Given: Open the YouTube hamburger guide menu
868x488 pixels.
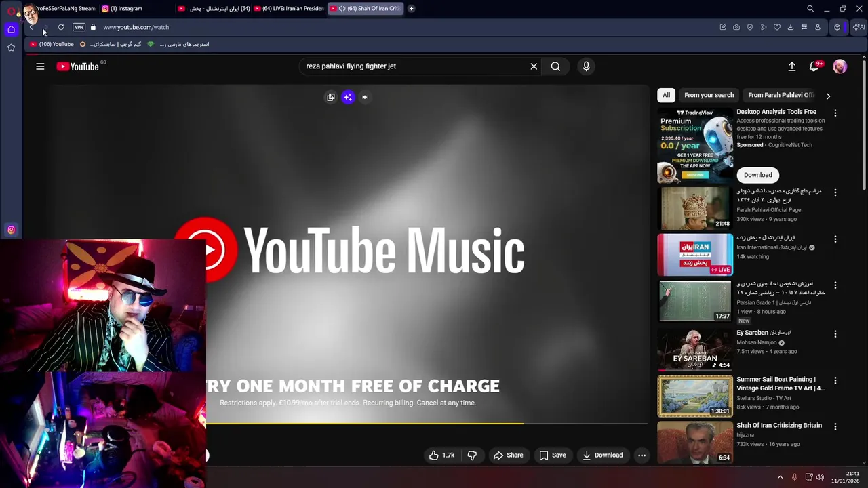Looking at the screenshot, I should point(40,66).
